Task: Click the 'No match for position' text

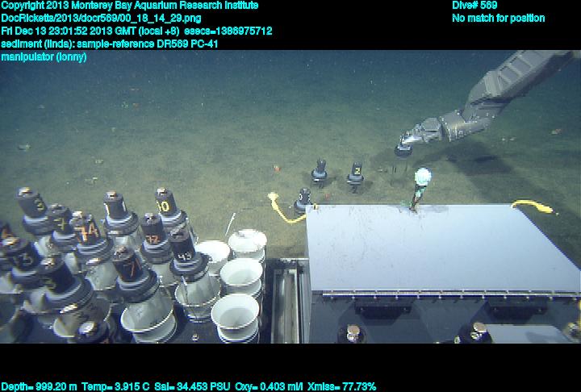Action: (x=498, y=18)
